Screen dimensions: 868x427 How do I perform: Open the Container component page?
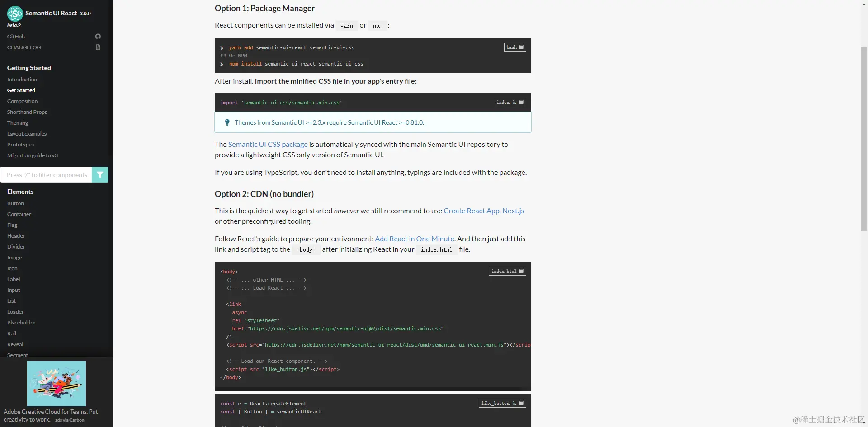[x=19, y=214]
